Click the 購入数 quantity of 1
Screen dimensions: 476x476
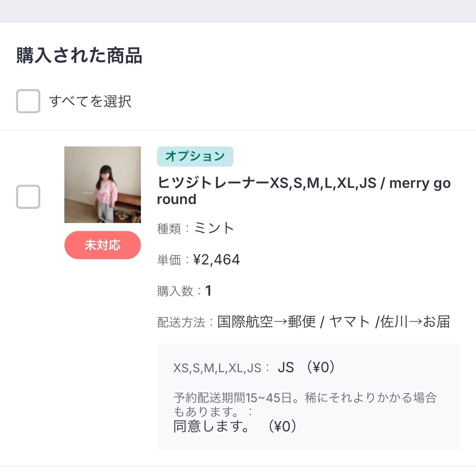[208, 291]
